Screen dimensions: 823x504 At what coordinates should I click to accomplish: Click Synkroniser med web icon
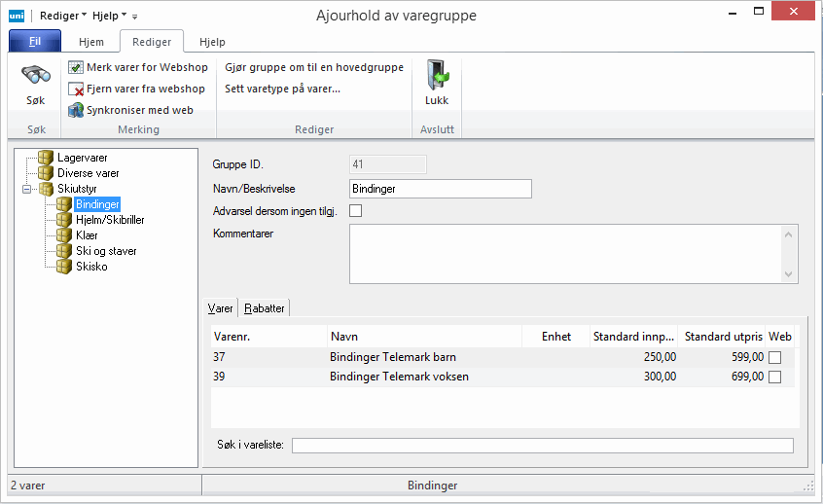pyautogui.click(x=76, y=110)
